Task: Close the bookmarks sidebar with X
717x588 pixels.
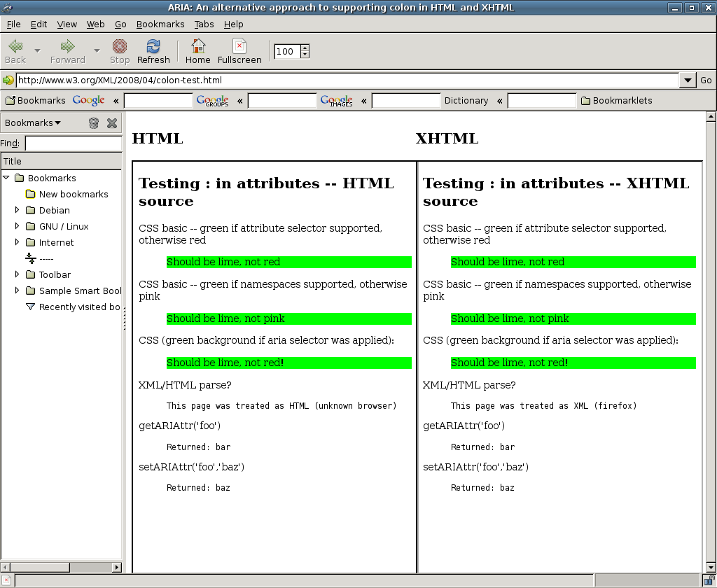Action: pos(112,123)
